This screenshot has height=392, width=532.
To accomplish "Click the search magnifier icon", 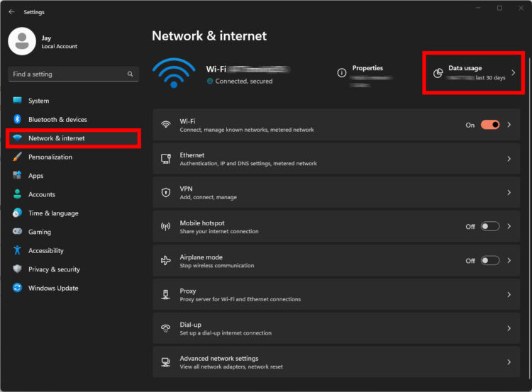I will pyautogui.click(x=130, y=74).
